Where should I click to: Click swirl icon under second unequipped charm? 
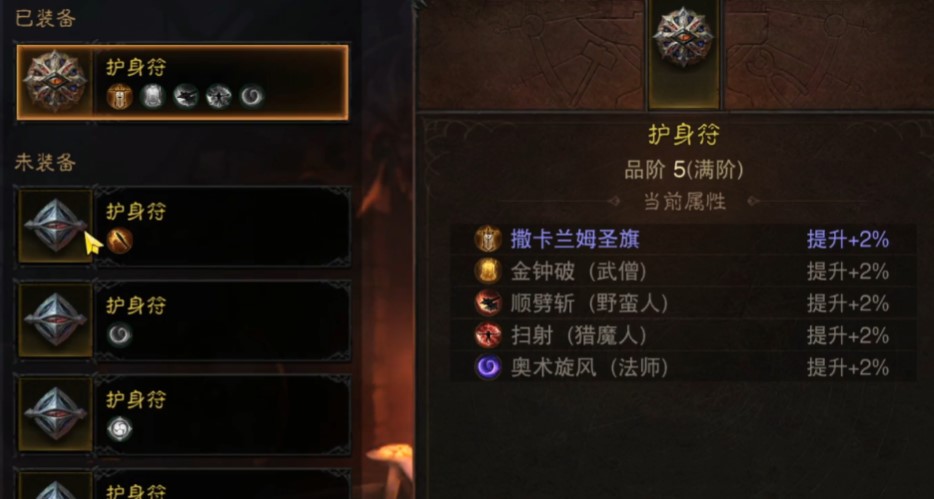119,335
